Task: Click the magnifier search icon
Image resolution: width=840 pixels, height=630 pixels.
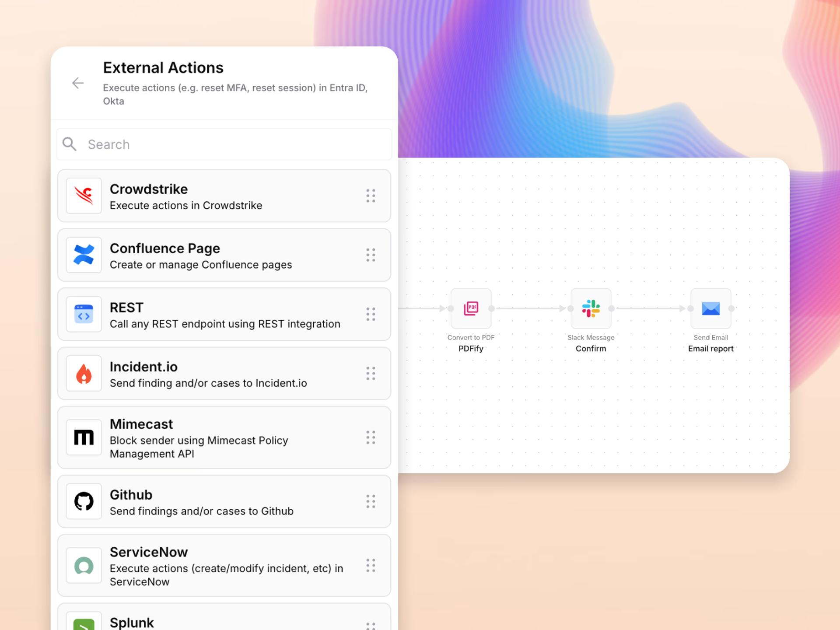Action: pos(70,144)
